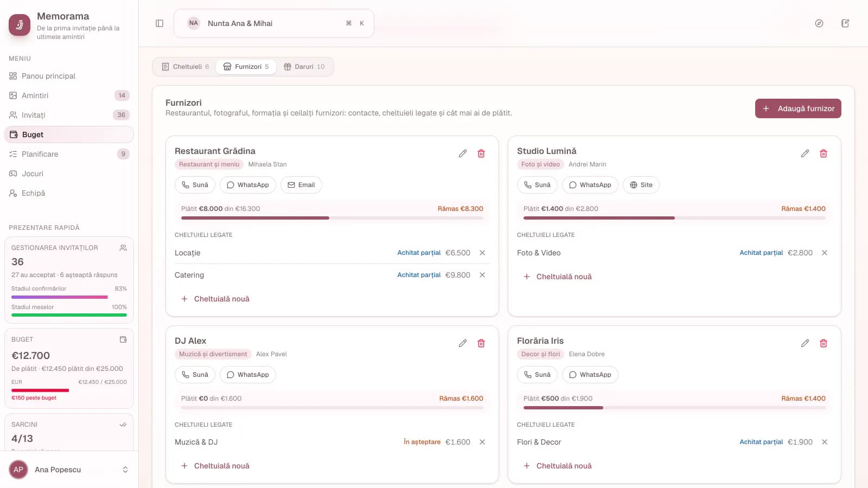Delete the Studio Lumină supplier
This screenshot has width=868, height=488.
click(824, 153)
